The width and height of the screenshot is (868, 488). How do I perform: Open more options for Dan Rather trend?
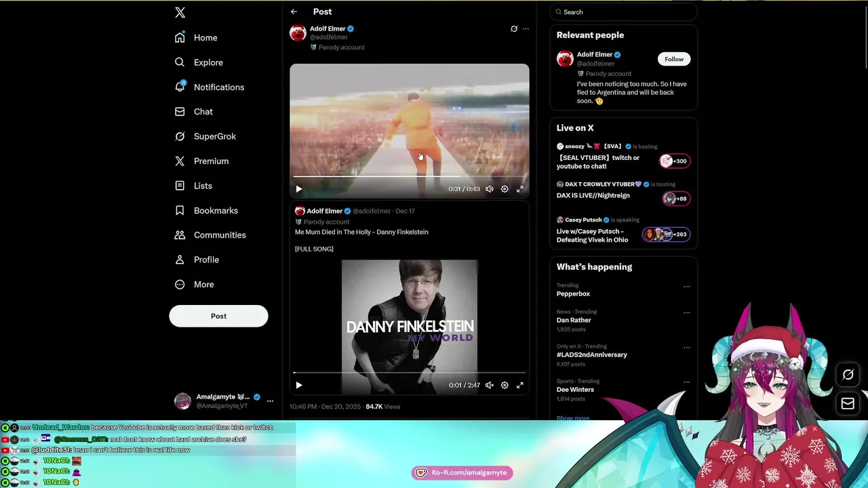pos(686,312)
